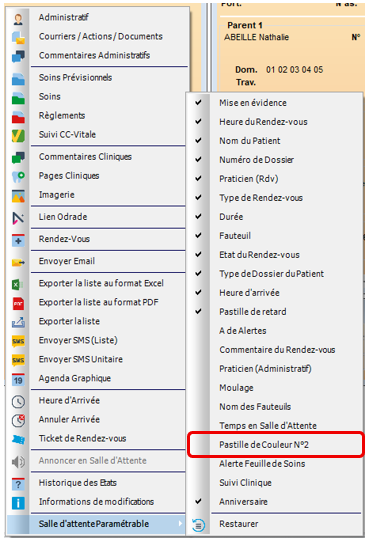Select the Commentaires Cliniques menu entry
Image resolution: width=371 pixels, height=545 pixels.
tap(85, 157)
